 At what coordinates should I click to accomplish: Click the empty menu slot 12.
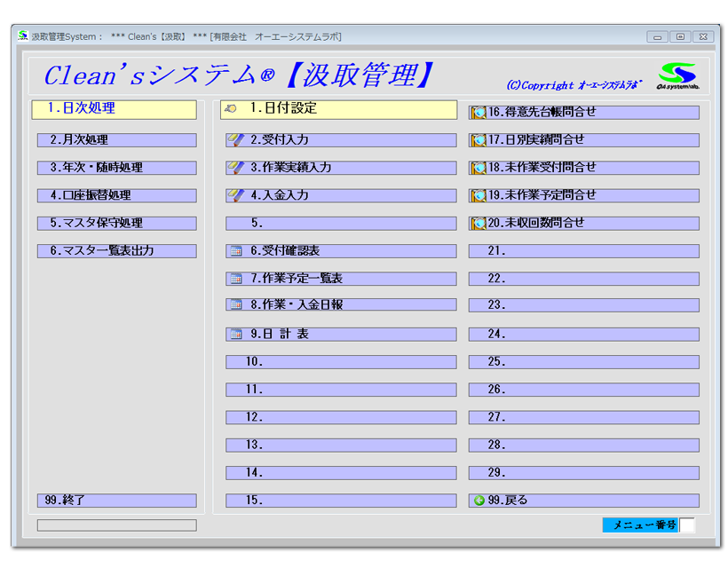pos(341,418)
